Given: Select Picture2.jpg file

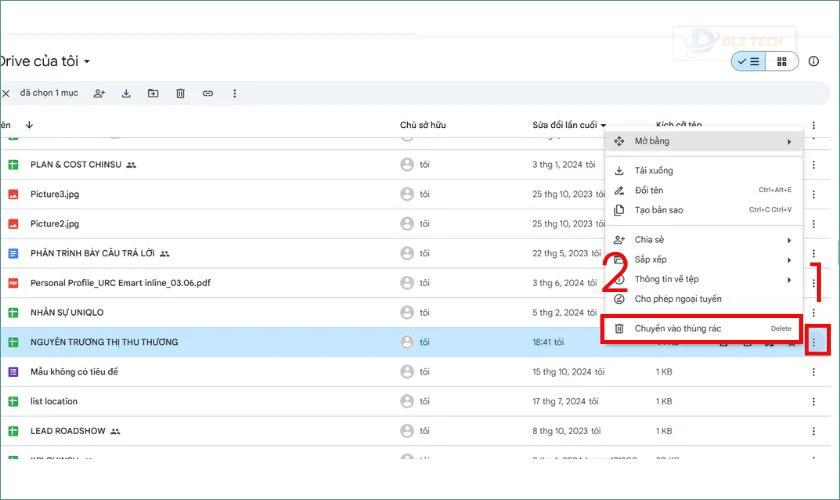Looking at the screenshot, I should [x=55, y=223].
